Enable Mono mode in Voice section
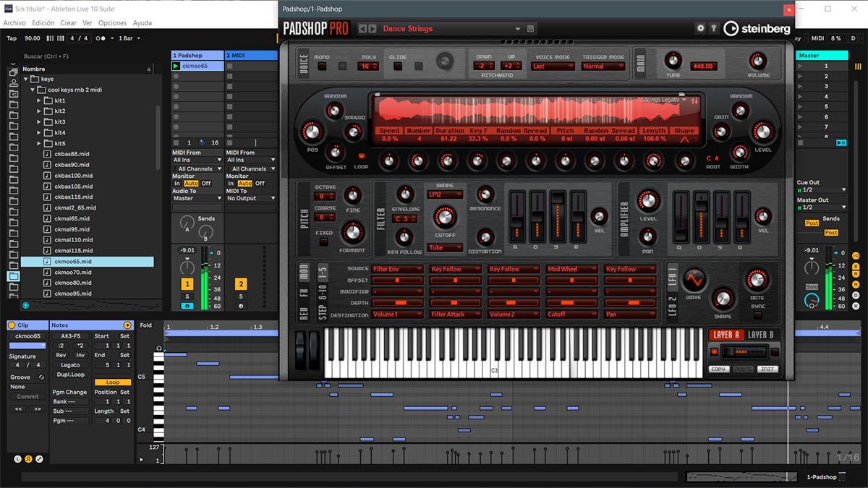This screenshot has width=868, height=488. coord(322,67)
